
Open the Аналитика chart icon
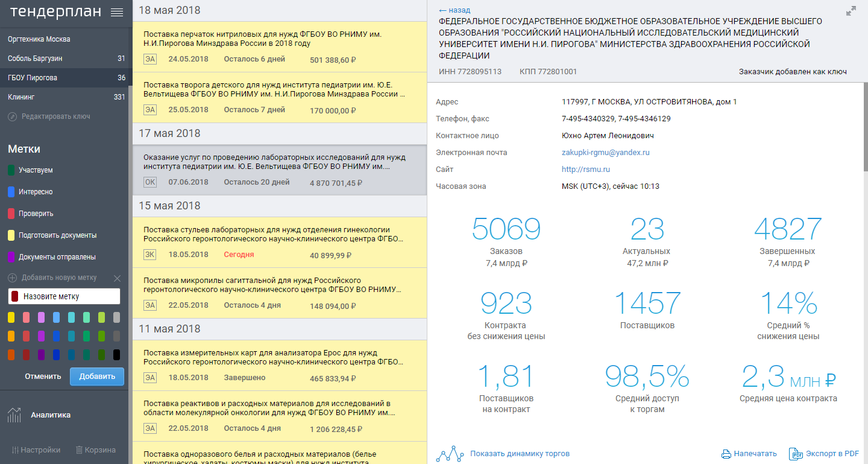point(14,415)
